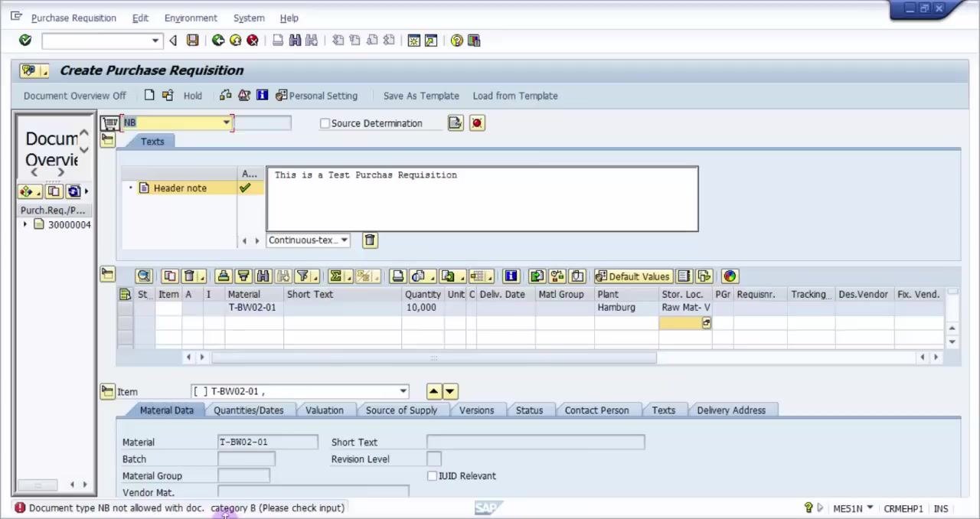Click Document Overview Off button
This screenshot has height=519, width=980.
coord(75,96)
